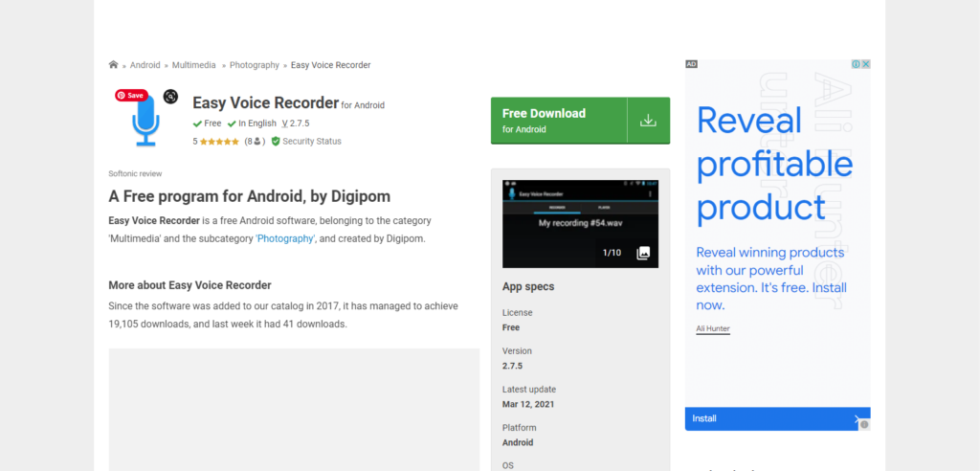Click the (8) user votes count
Image resolution: width=980 pixels, height=471 pixels.
(x=255, y=142)
